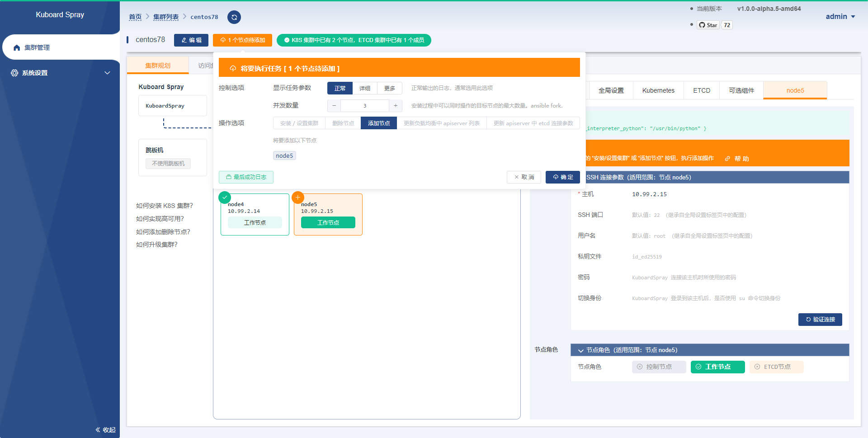Select 更多 log display option
The height and width of the screenshot is (438, 868).
(390, 88)
